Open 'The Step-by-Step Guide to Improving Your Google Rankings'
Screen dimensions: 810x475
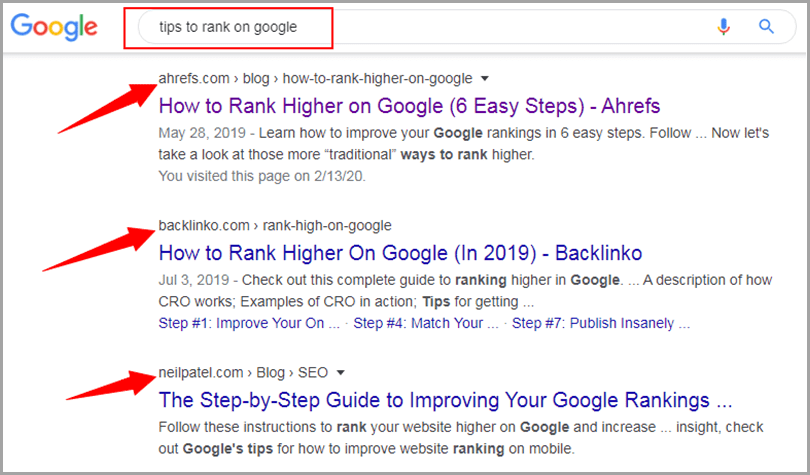point(445,400)
